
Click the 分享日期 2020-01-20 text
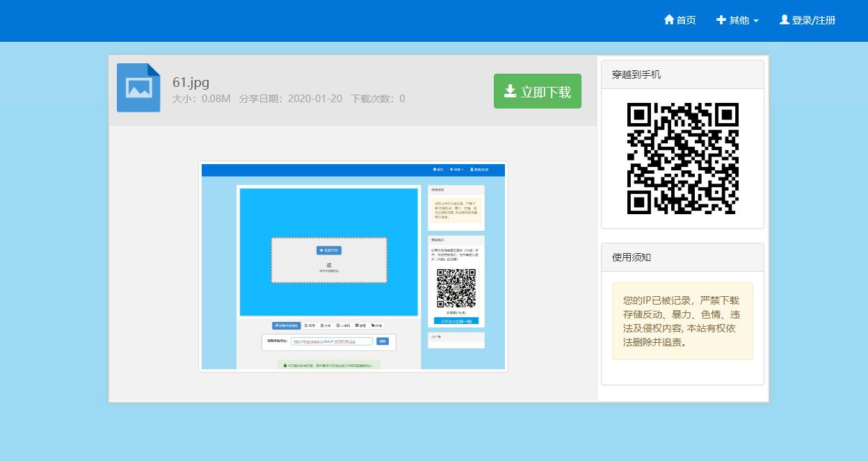click(x=290, y=99)
